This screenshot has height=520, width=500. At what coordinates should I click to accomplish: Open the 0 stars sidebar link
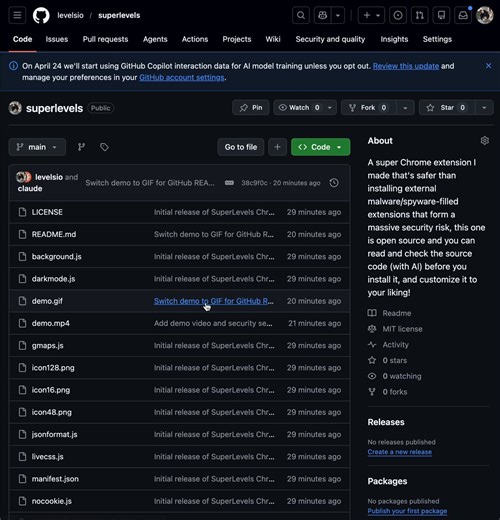388,360
